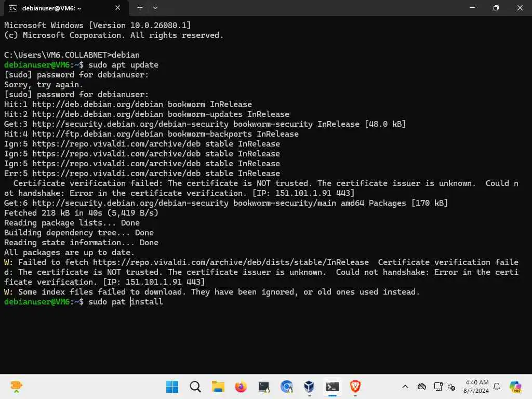This screenshot has height=399, width=532.
Task: Click the muted volume tray icon
Action: [x=451, y=387]
